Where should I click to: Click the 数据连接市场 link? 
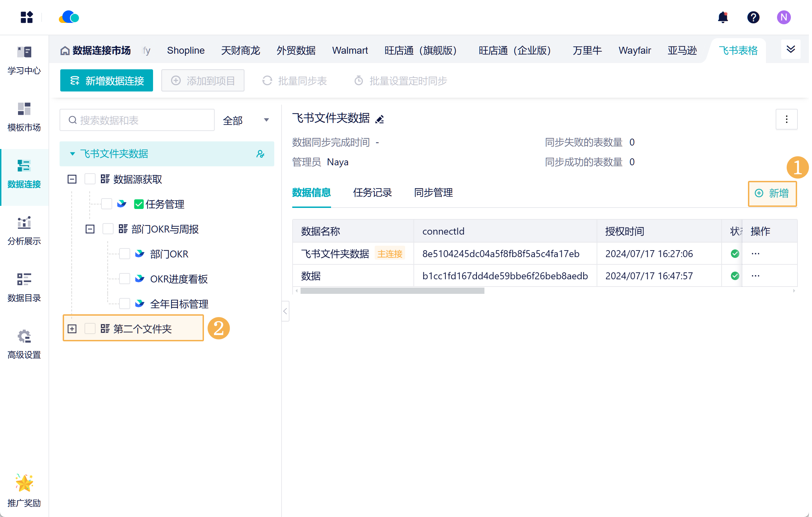click(x=101, y=51)
